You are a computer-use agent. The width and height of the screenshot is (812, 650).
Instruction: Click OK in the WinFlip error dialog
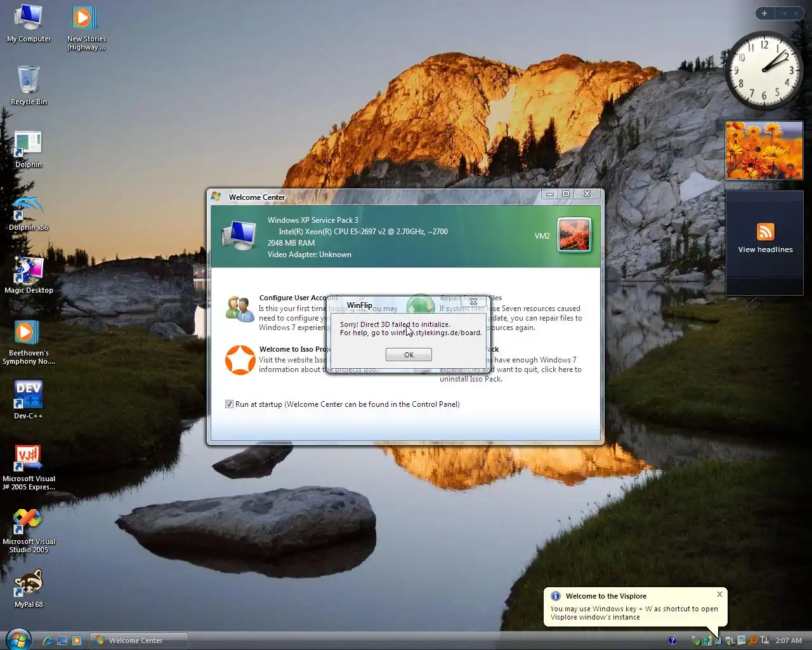(409, 355)
